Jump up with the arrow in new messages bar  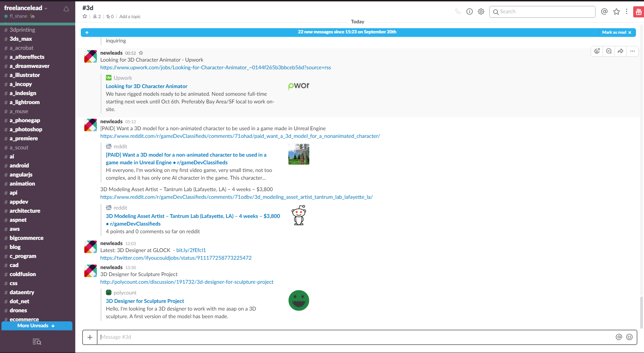point(87,32)
